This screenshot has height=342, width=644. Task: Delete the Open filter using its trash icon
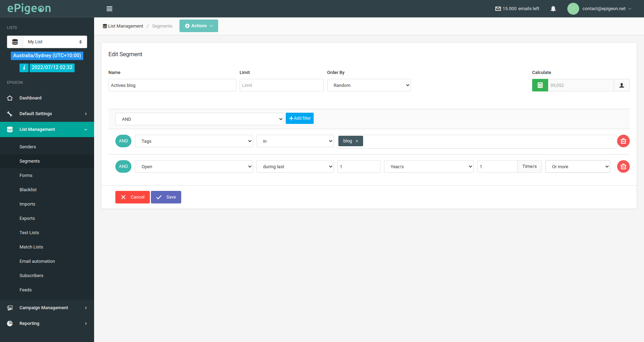click(x=623, y=166)
